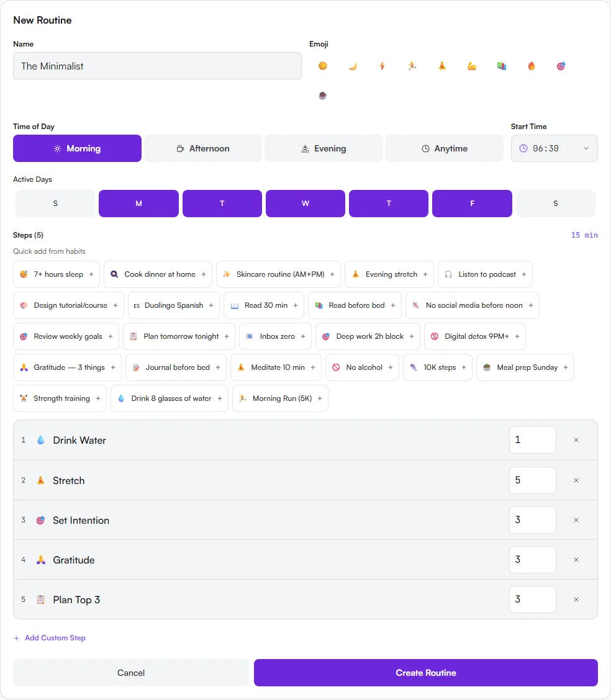
Task: Remove the Plan Top 3 step
Action: (x=576, y=599)
